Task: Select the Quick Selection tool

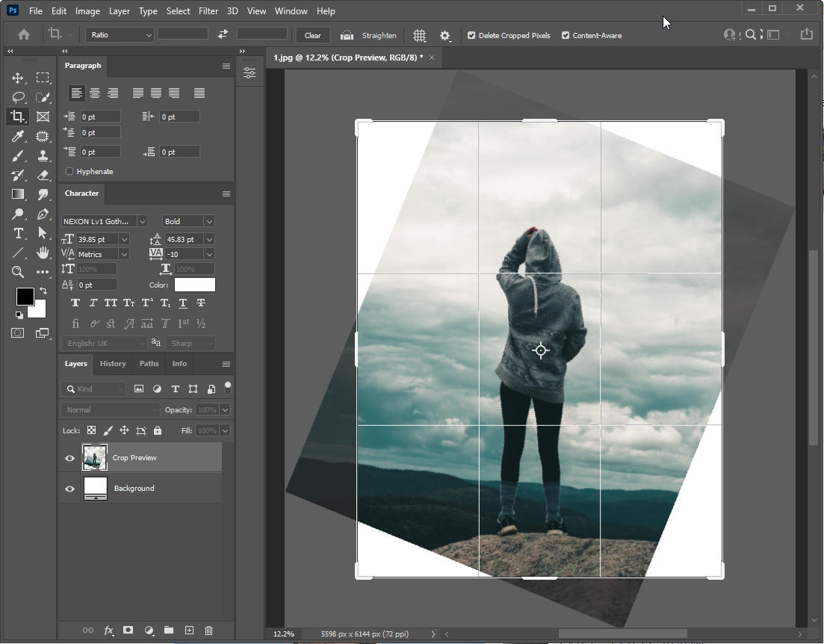Action: click(x=43, y=97)
